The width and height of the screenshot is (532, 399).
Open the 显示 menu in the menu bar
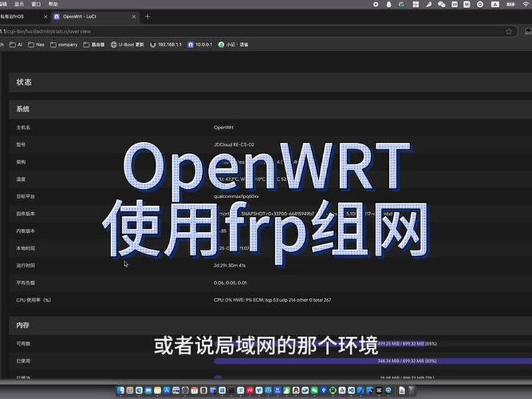[19, 4]
